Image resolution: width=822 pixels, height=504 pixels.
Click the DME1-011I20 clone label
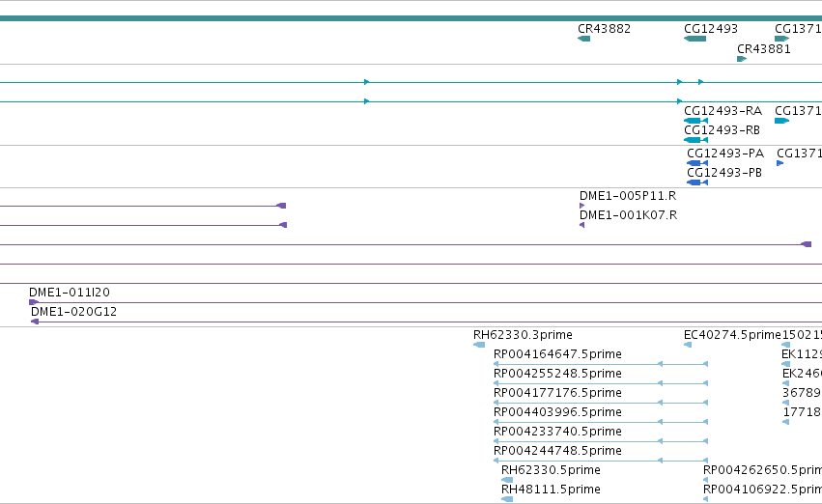pyautogui.click(x=70, y=293)
